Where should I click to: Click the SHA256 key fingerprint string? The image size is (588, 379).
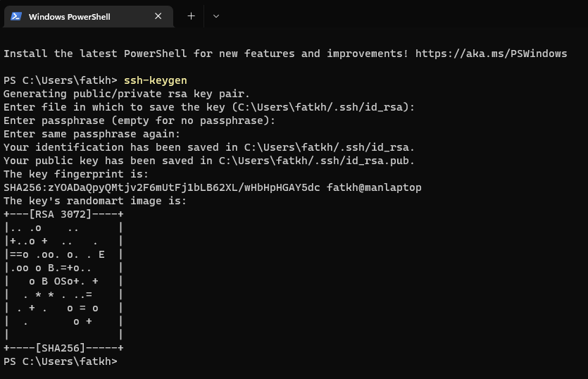pos(162,187)
